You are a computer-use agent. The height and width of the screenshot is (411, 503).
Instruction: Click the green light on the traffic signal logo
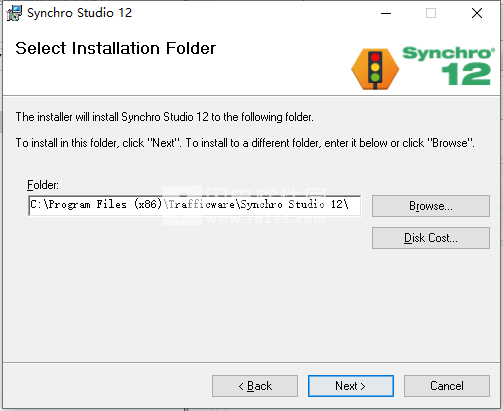pos(375,77)
